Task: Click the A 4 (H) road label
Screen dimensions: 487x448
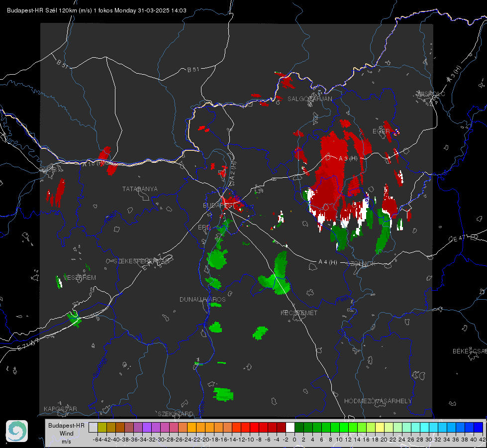Action: coord(328,262)
